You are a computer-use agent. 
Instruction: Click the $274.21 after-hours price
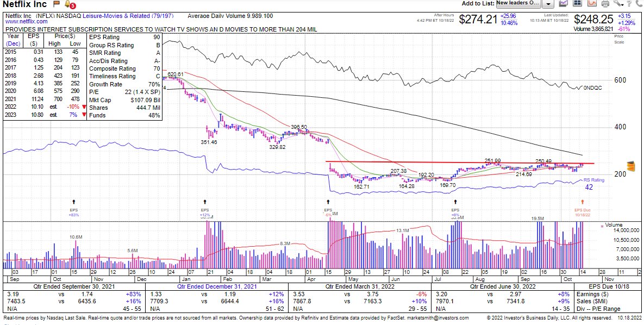tap(478, 20)
